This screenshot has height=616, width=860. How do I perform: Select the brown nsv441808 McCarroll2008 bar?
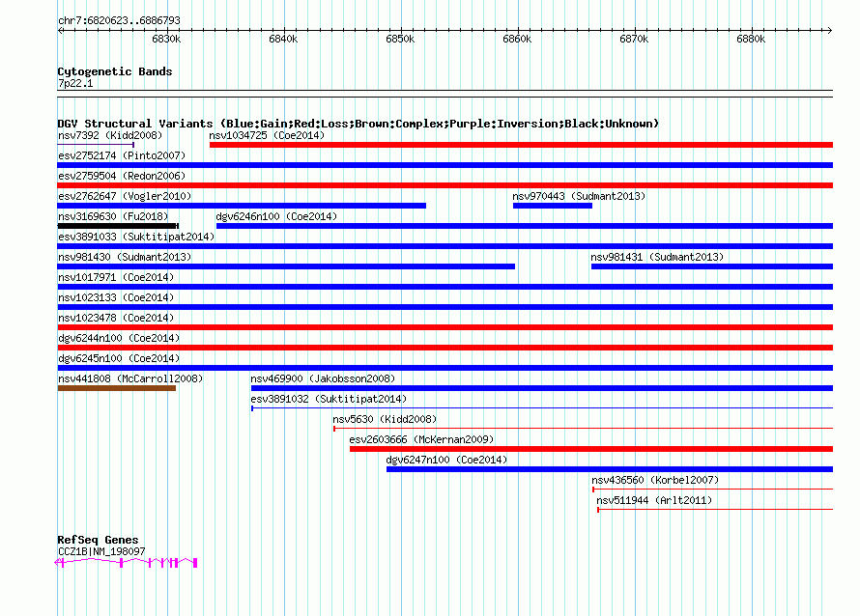(x=116, y=388)
